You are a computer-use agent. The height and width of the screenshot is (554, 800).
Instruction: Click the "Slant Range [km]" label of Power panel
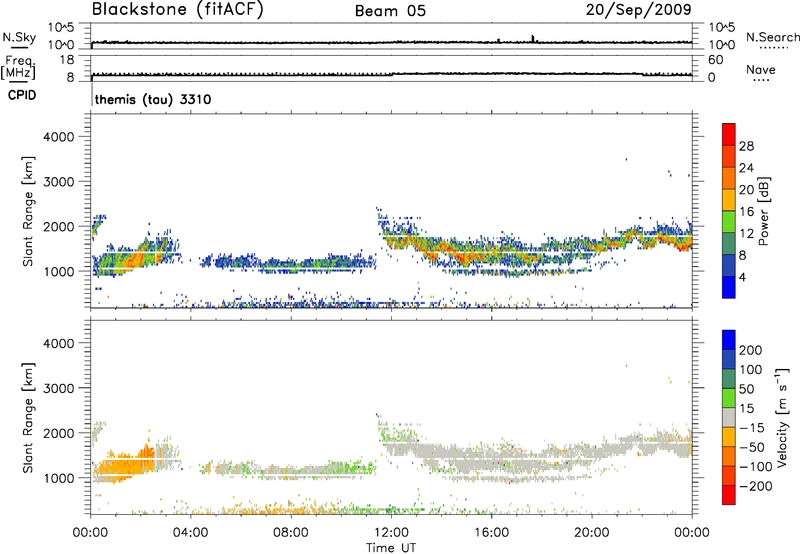point(28,211)
